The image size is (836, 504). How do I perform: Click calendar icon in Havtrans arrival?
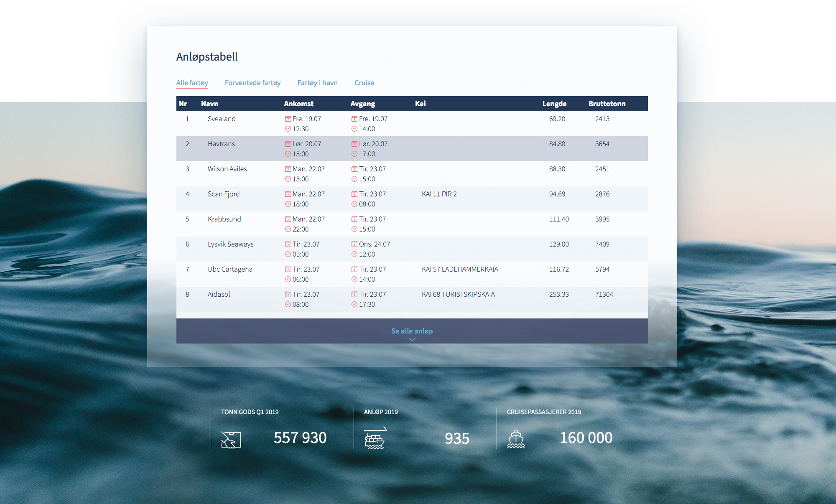pos(288,144)
